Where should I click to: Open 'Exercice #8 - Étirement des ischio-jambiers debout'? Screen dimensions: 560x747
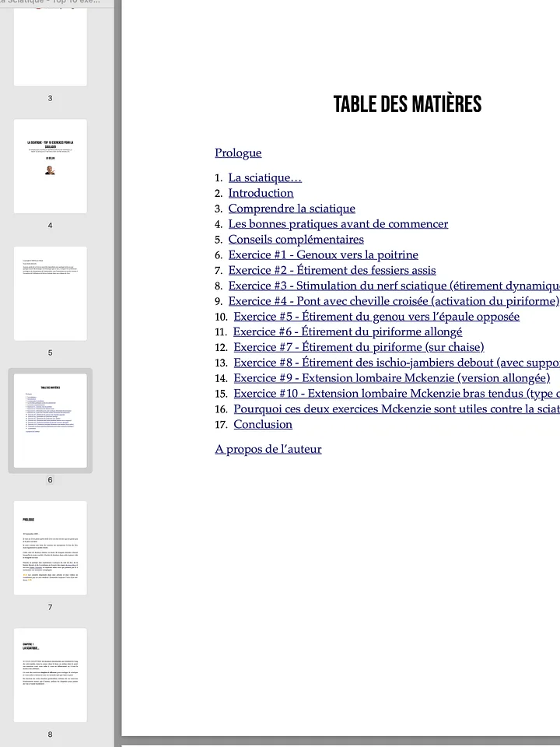pos(397,363)
